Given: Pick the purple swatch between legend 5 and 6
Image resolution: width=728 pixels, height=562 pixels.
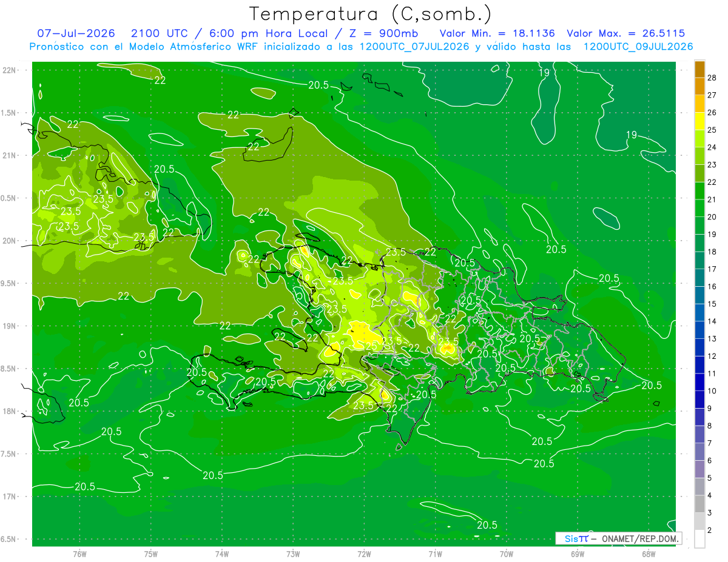Looking at the screenshot, I should click(x=699, y=469).
